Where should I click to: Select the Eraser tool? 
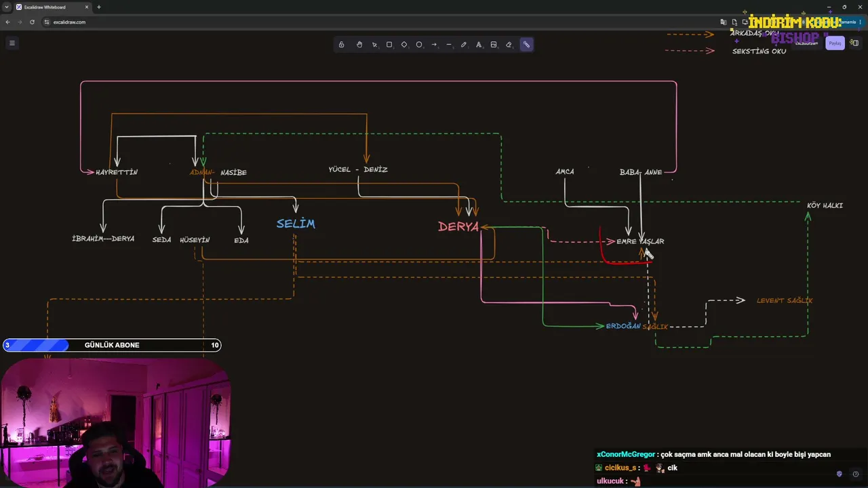509,45
